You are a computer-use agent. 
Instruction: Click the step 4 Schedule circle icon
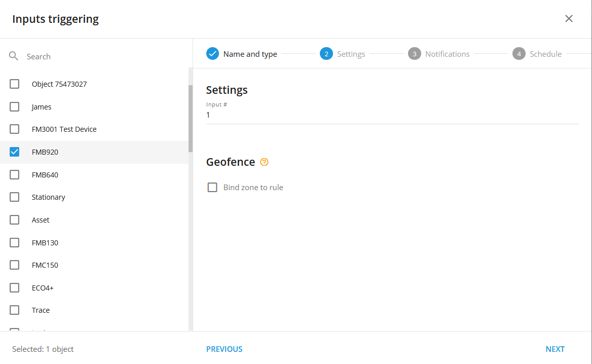[x=519, y=54]
